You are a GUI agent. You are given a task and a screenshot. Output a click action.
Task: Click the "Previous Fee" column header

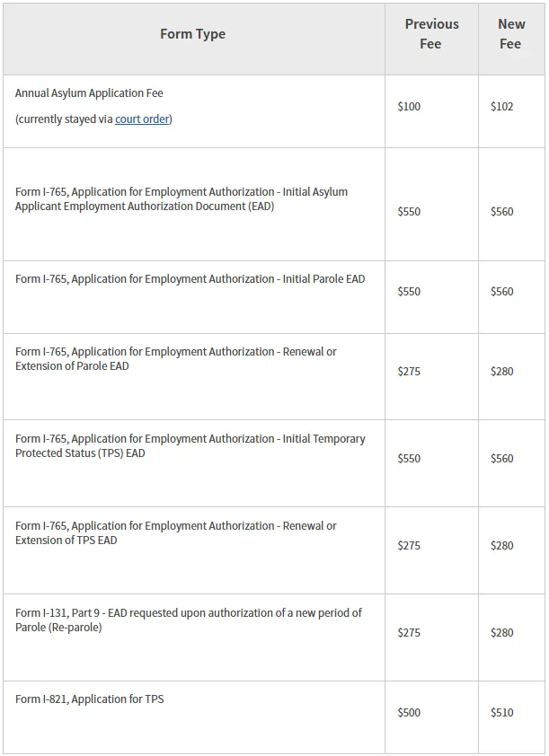coord(431,34)
